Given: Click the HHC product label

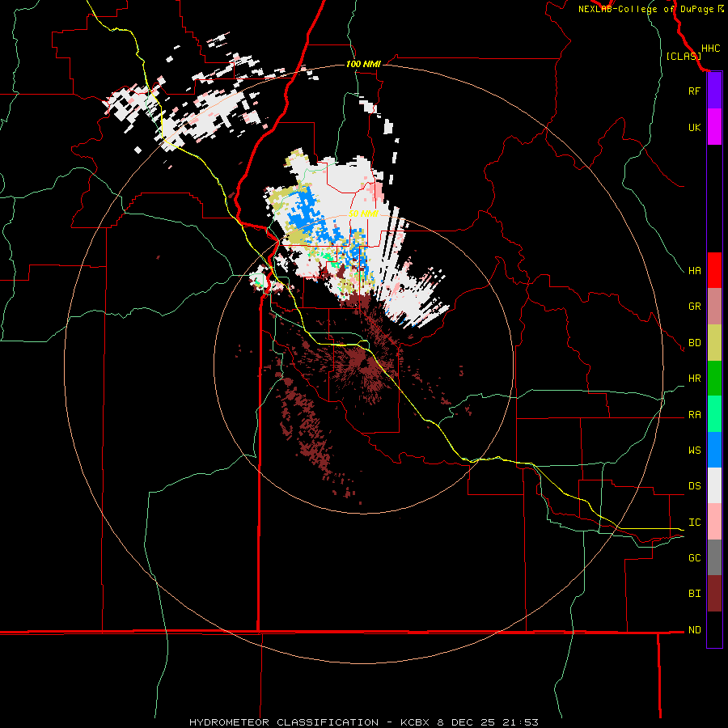Looking at the screenshot, I should point(710,49).
